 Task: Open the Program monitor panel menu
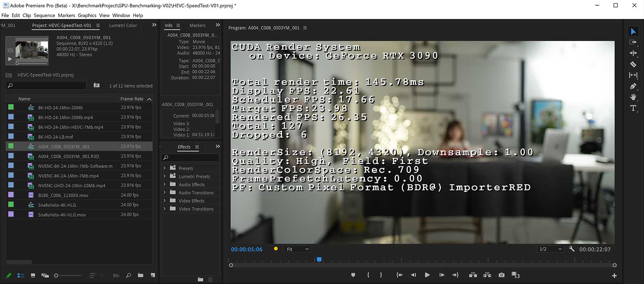(x=305, y=28)
